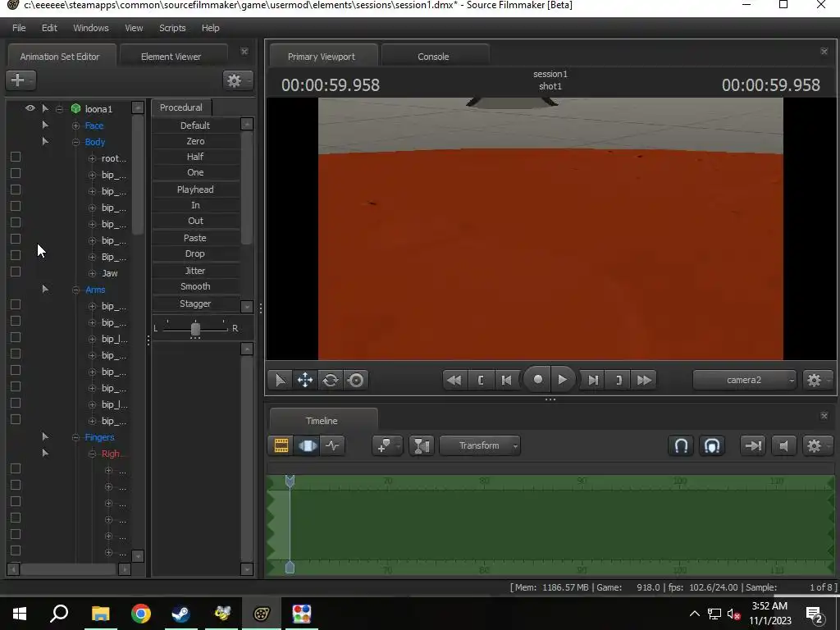Open the Edit menu
The height and width of the screenshot is (630, 840).
coord(49,28)
